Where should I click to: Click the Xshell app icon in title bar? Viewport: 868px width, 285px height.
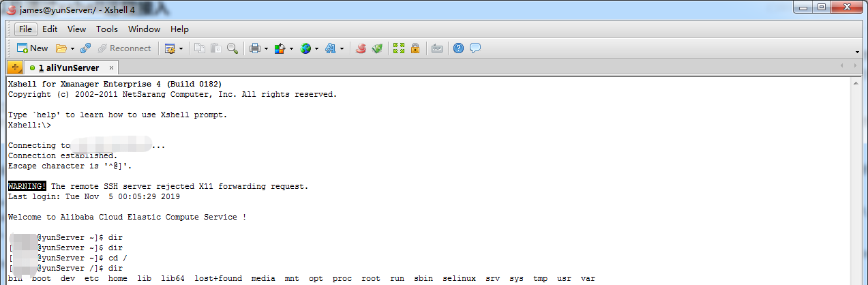[x=10, y=10]
